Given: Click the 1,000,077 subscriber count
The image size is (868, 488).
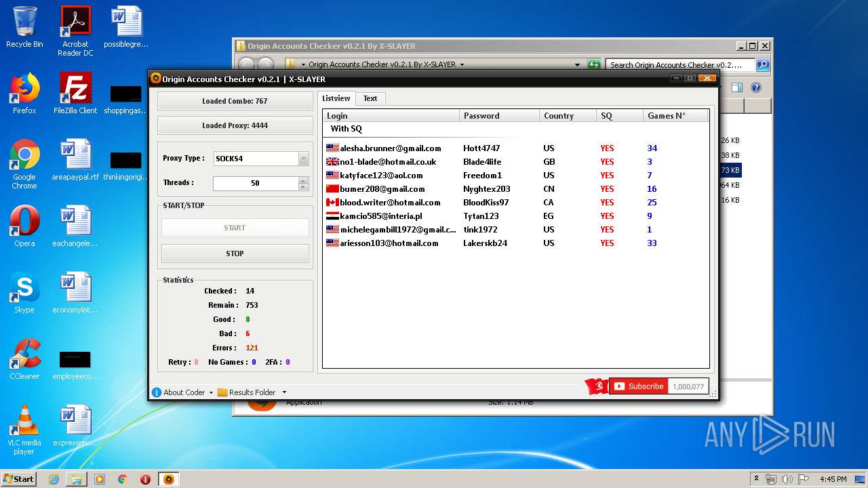Looking at the screenshot, I should (688, 386).
